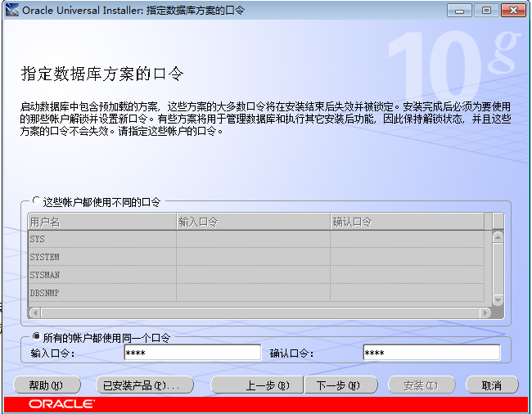The image size is (532, 414).
Task: Maximize the Oracle installer window
Action: 486,11
